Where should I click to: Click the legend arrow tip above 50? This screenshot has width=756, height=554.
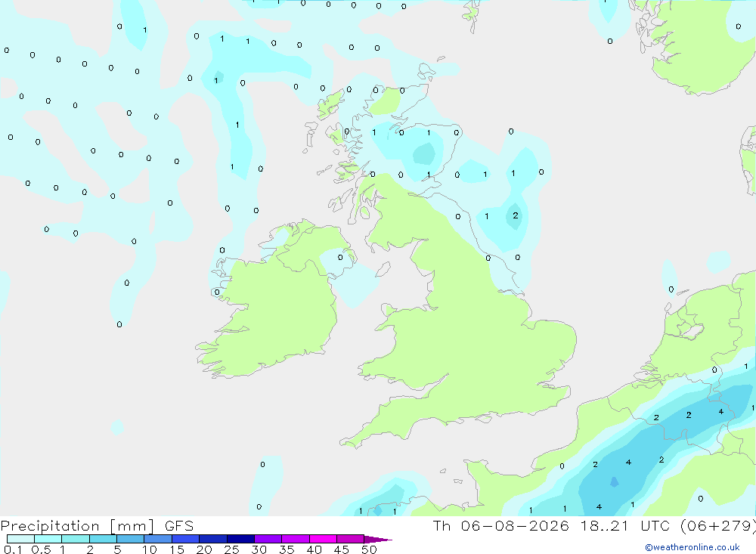[x=378, y=540]
